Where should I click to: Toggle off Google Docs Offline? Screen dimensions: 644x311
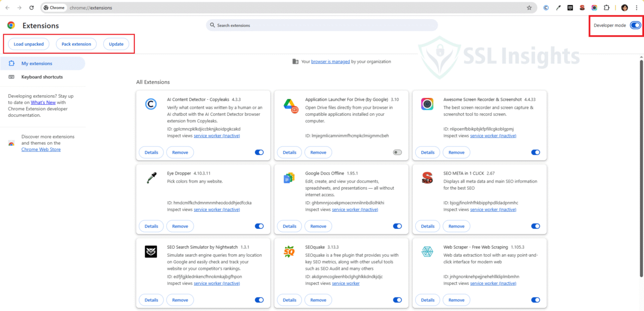pyautogui.click(x=397, y=226)
